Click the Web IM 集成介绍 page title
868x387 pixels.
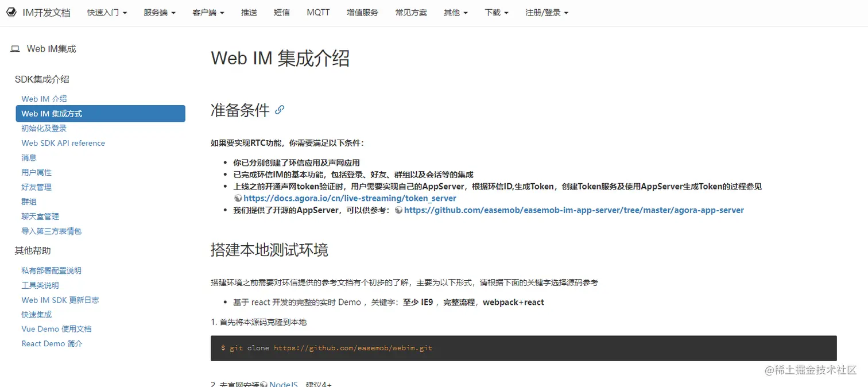click(x=280, y=58)
